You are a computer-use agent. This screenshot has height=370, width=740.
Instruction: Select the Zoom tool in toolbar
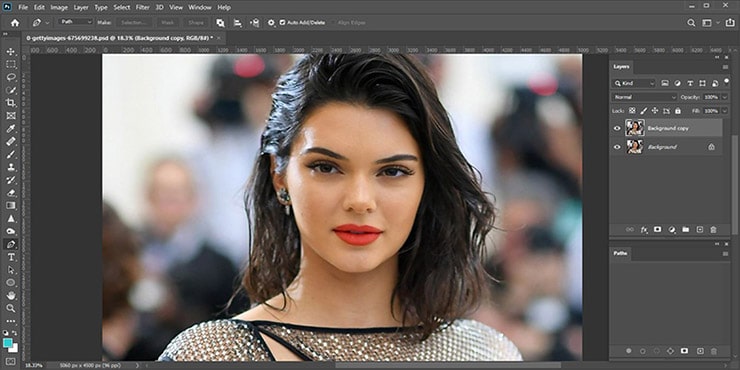click(11, 308)
